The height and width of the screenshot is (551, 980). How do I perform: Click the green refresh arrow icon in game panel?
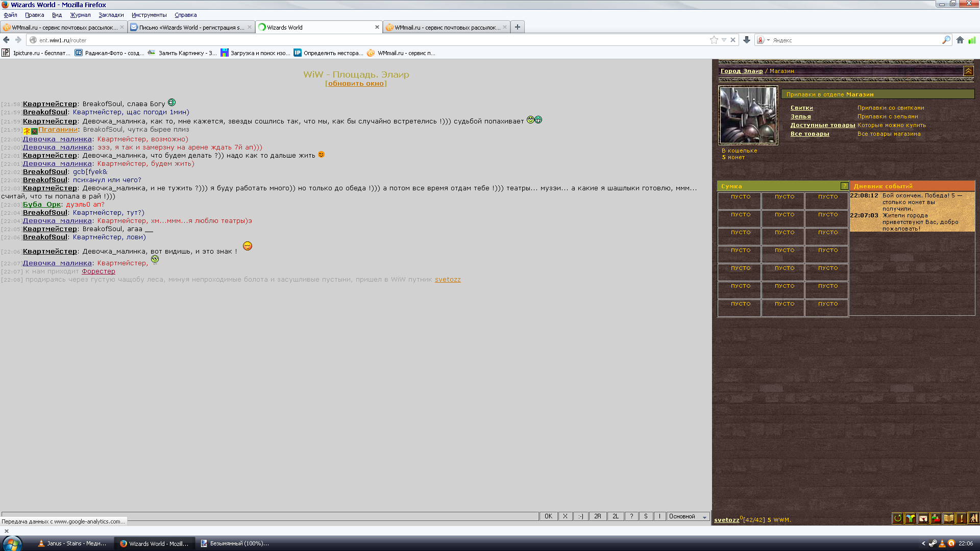pos(898,518)
